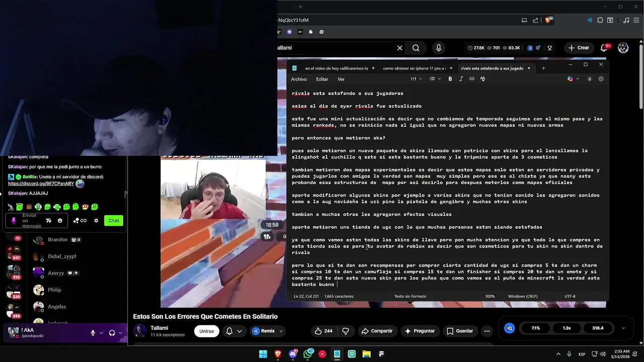
Task: Add a new Notepad tab
Action: pyautogui.click(x=543, y=68)
